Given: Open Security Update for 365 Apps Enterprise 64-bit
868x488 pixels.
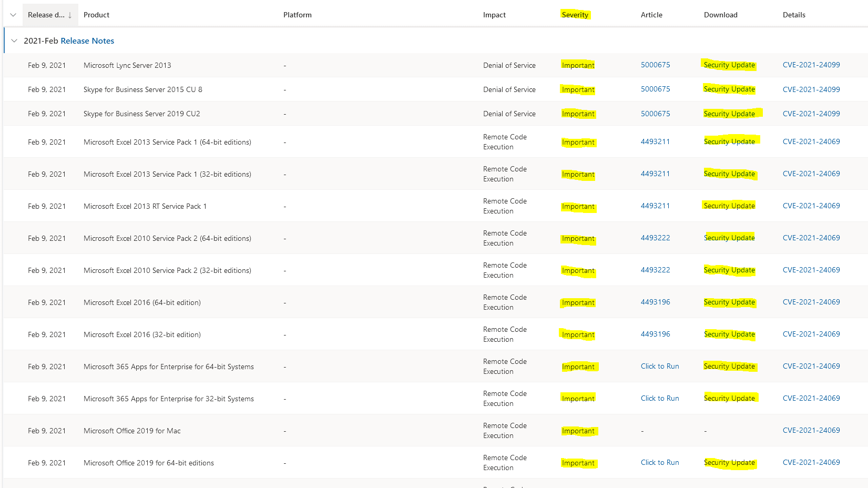Looking at the screenshot, I should (x=729, y=367).
